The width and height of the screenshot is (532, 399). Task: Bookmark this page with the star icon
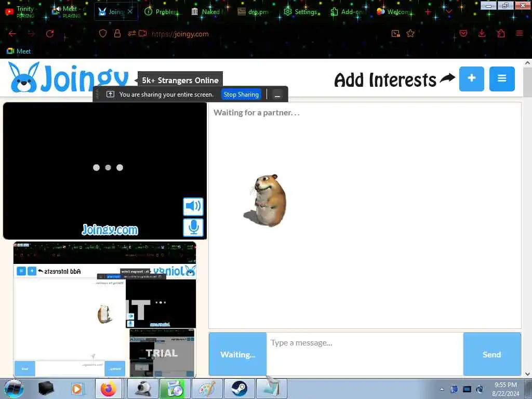[410, 33]
